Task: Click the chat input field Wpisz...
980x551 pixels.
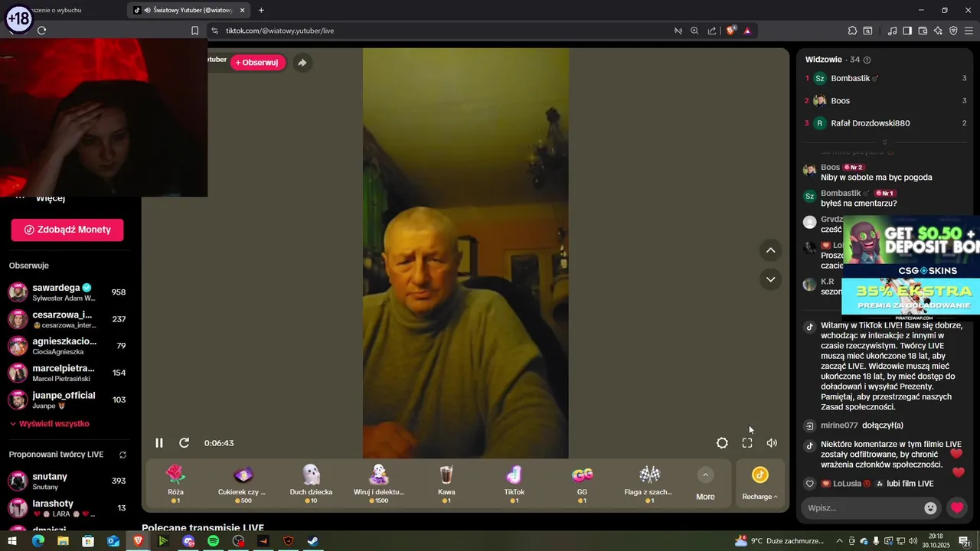Action: point(861,508)
